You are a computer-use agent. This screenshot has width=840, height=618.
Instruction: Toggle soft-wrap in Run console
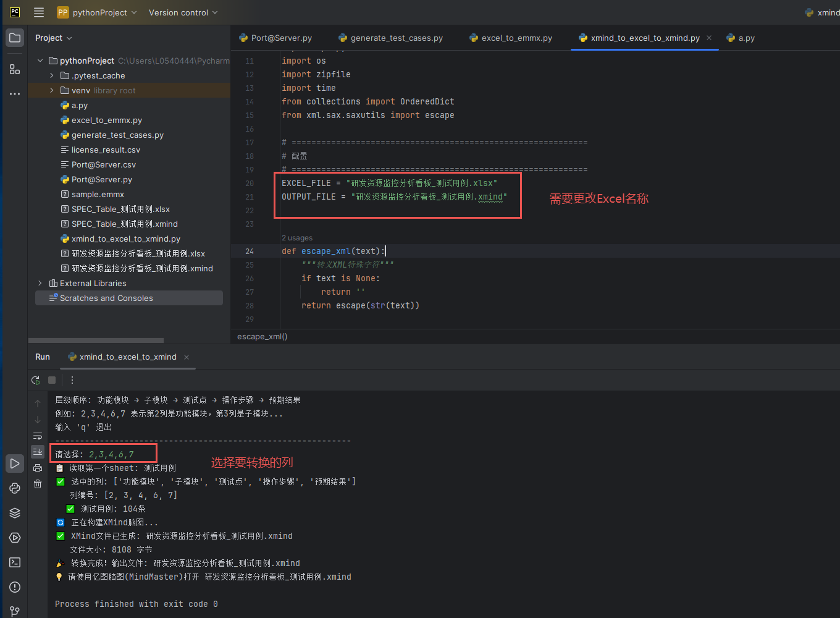[x=38, y=436]
